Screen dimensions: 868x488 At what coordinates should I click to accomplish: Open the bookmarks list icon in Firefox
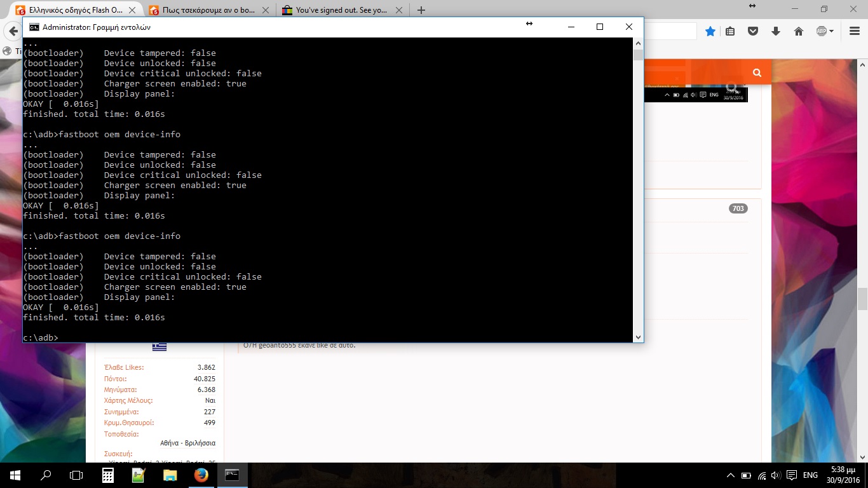point(730,31)
